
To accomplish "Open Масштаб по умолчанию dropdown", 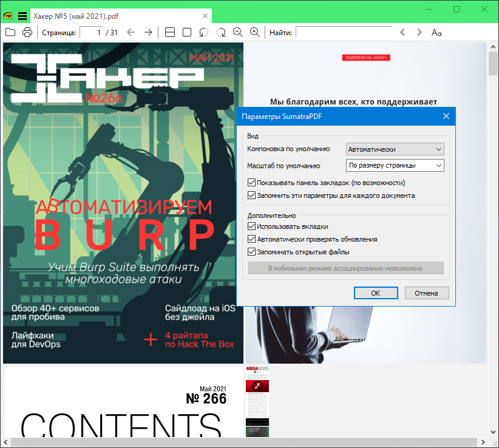I will 395,166.
